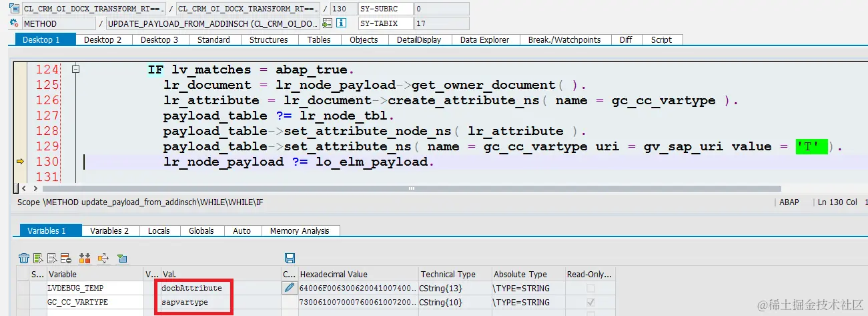Click the sapvartype value cell
Screen dimensions: 868x316
pos(220,303)
